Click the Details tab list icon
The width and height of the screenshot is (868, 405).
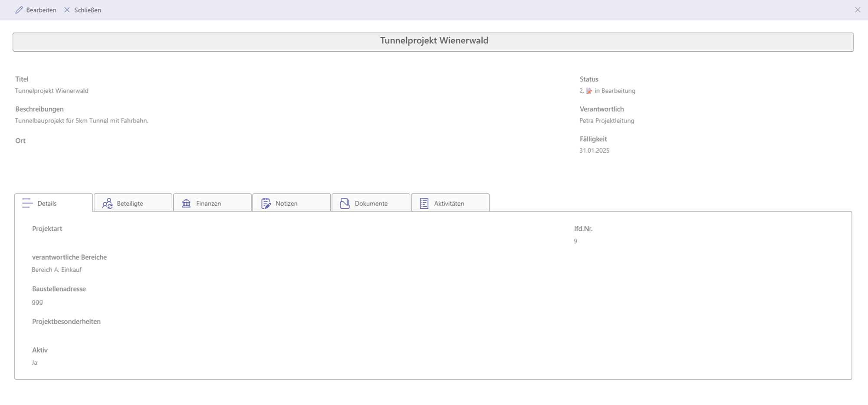point(27,203)
